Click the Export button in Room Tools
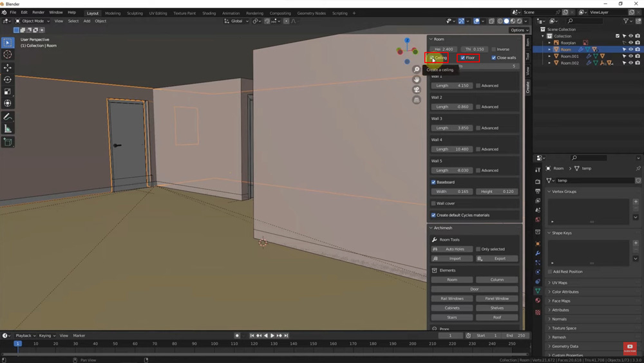 pos(497,259)
